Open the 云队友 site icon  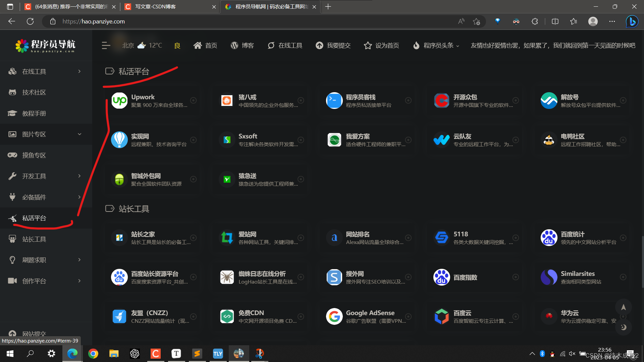(x=441, y=140)
